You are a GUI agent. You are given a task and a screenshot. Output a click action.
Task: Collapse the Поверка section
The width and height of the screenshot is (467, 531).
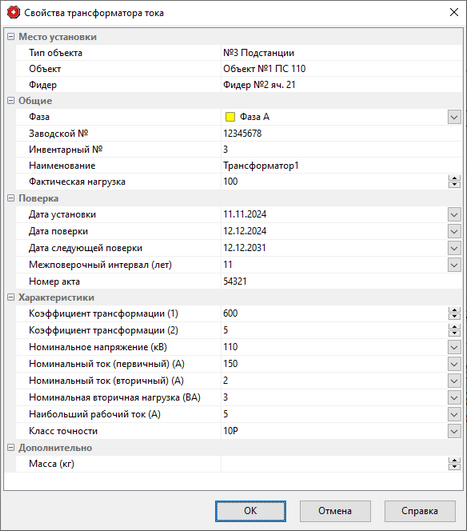tap(11, 198)
